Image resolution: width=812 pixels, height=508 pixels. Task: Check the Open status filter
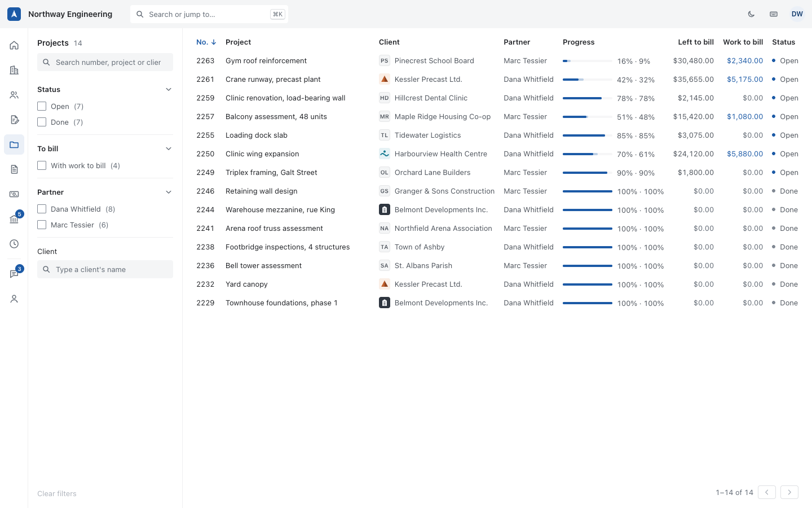(x=42, y=106)
